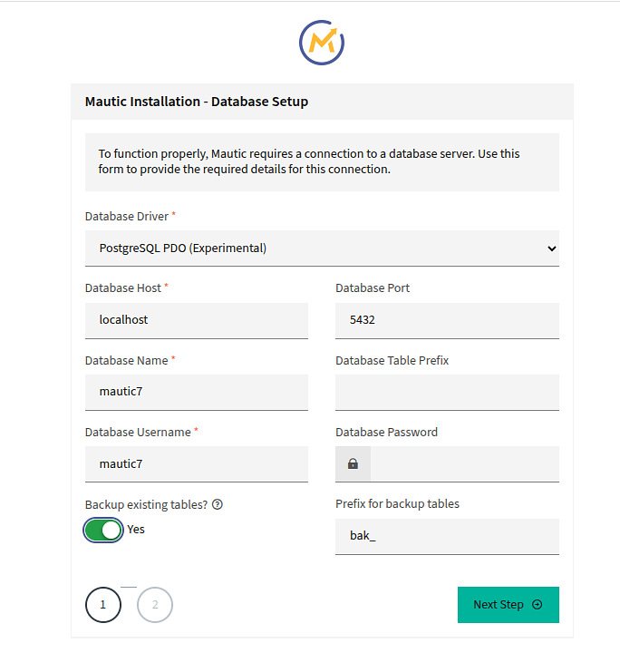Viewport: 620px width, 672px height.
Task: Go to installation step 1 circle
Action: [103, 605]
